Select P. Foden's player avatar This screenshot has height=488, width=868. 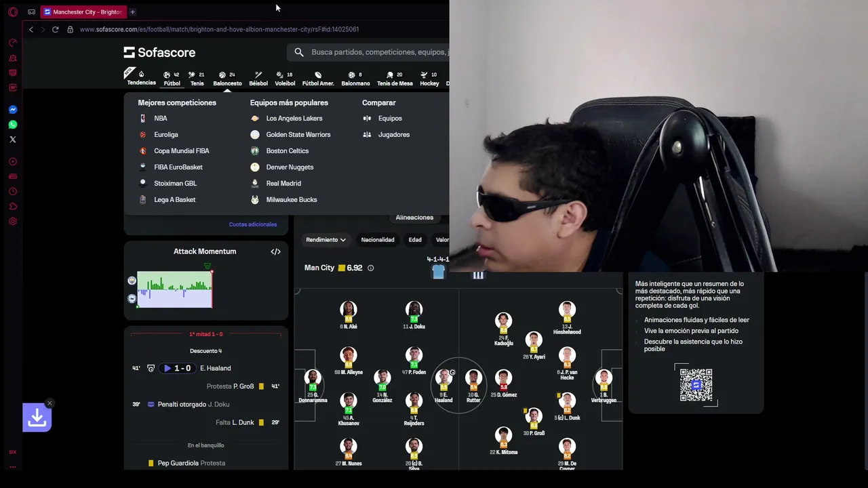pos(414,357)
